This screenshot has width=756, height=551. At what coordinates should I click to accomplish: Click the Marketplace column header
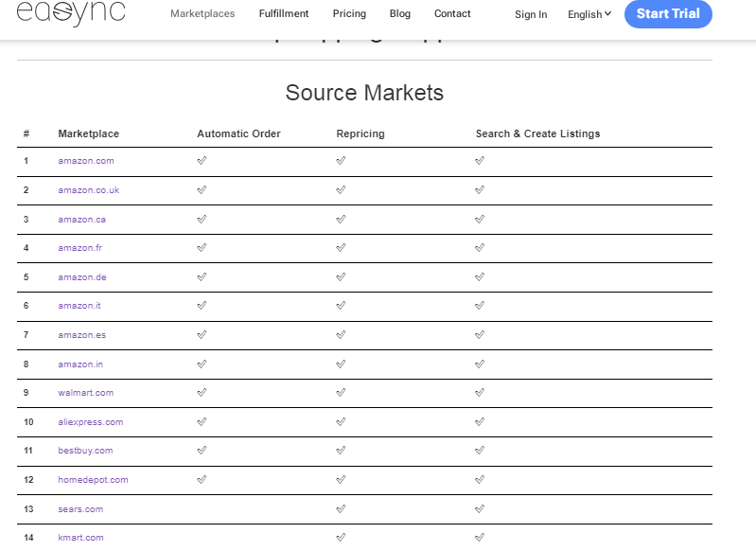point(89,133)
